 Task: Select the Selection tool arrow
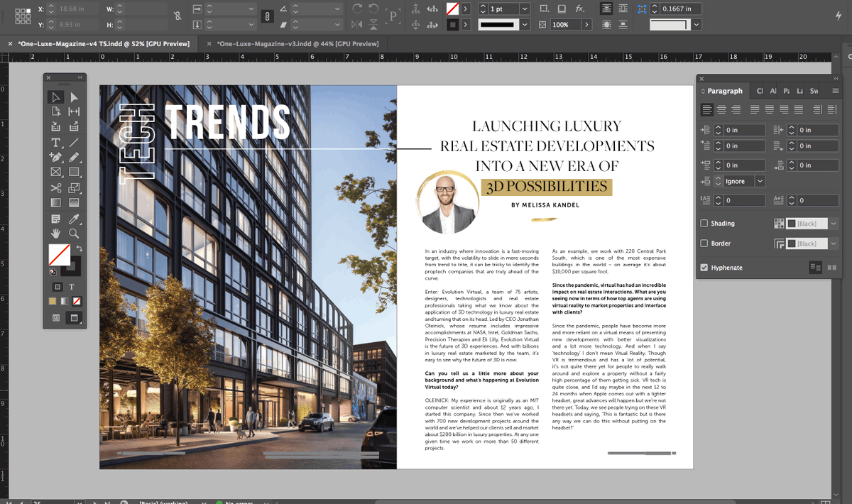click(x=56, y=97)
